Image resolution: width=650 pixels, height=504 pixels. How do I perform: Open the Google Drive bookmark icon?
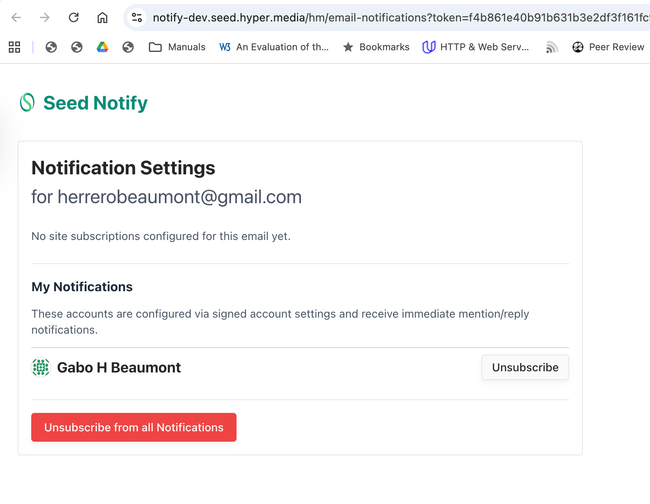pyautogui.click(x=102, y=47)
